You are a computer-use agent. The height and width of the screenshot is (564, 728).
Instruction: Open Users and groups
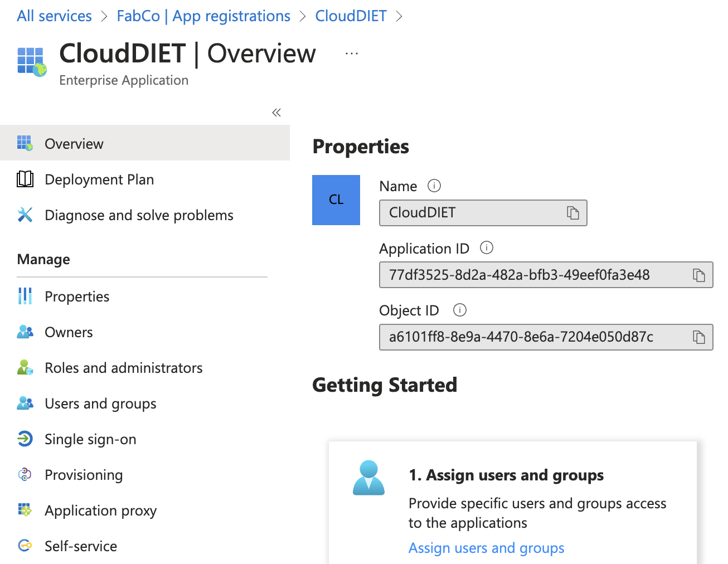tap(100, 403)
